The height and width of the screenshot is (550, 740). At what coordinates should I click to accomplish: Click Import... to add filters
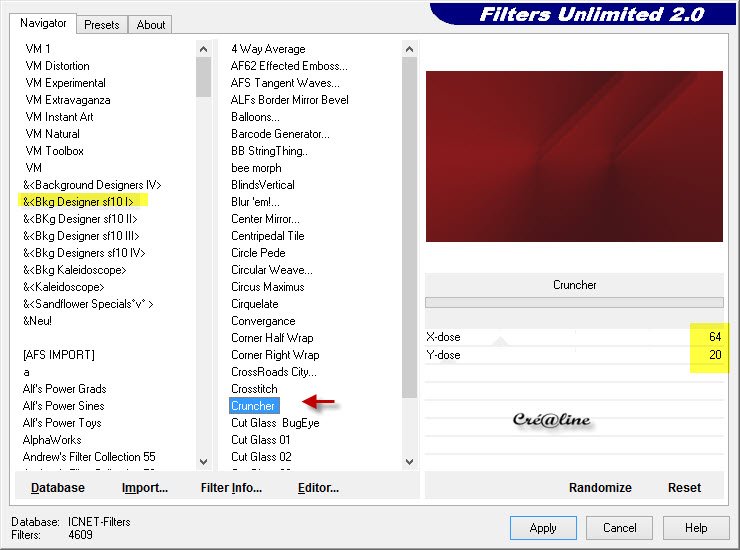pyautogui.click(x=145, y=488)
